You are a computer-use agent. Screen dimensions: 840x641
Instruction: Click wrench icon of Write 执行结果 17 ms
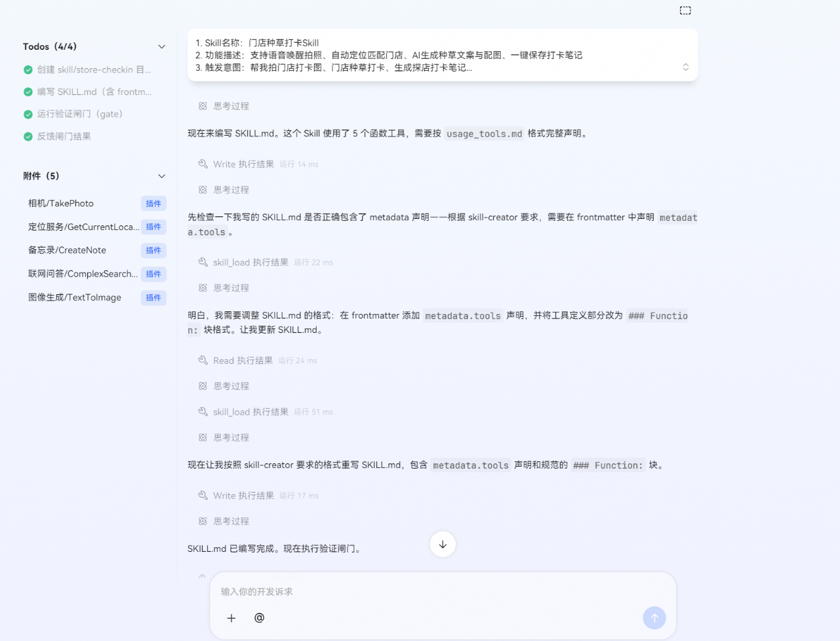203,495
